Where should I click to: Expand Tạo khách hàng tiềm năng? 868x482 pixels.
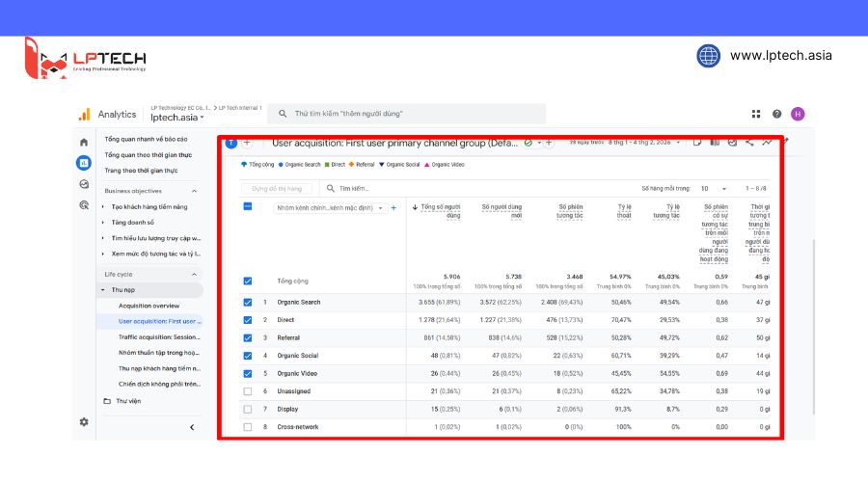click(103, 207)
